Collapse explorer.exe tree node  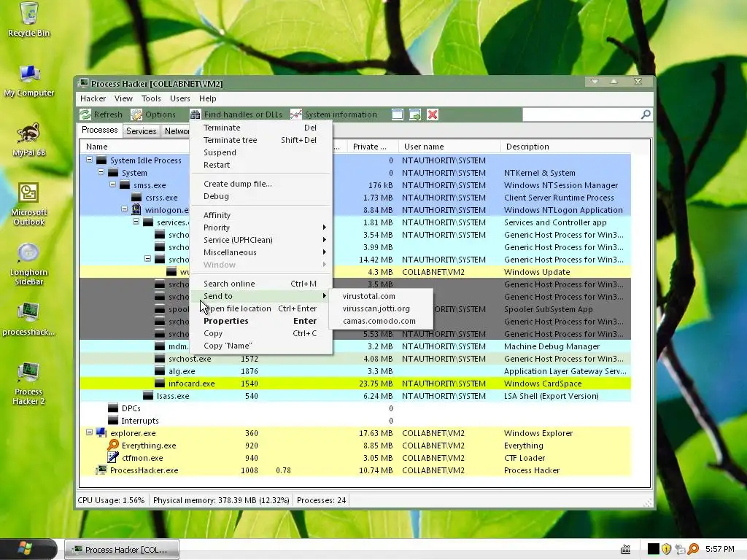point(89,432)
